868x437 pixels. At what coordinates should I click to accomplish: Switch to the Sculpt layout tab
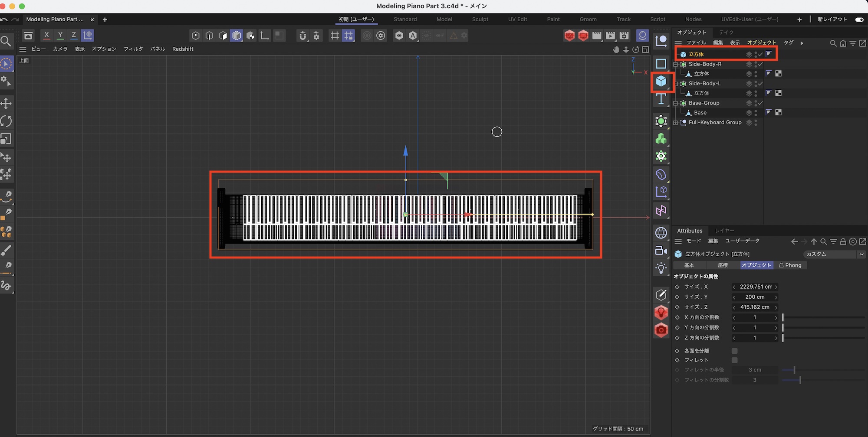coord(480,20)
